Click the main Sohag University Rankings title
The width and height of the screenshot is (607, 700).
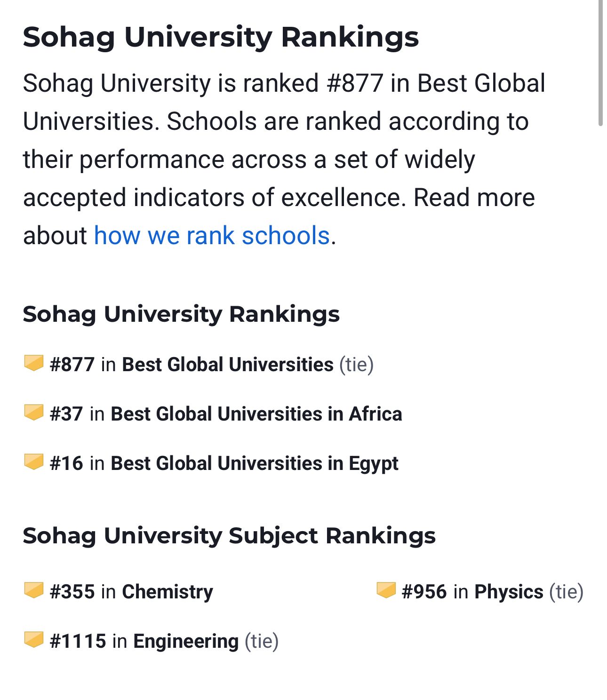(x=221, y=37)
